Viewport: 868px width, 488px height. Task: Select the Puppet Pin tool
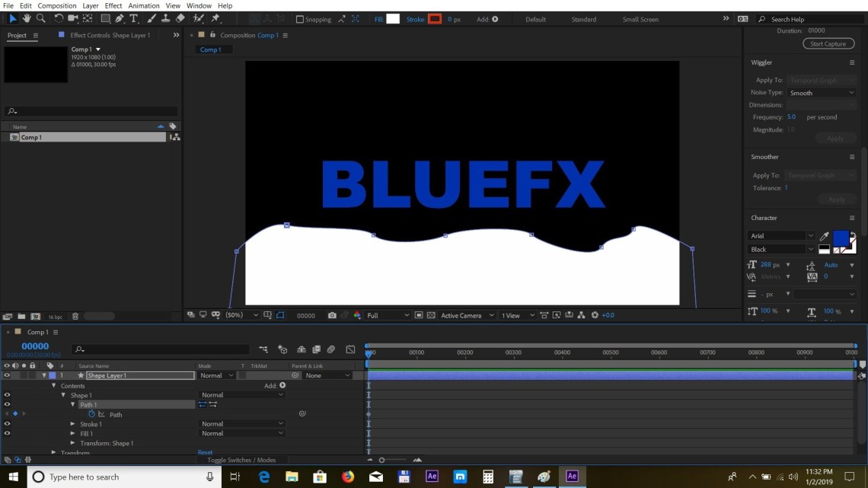(215, 19)
